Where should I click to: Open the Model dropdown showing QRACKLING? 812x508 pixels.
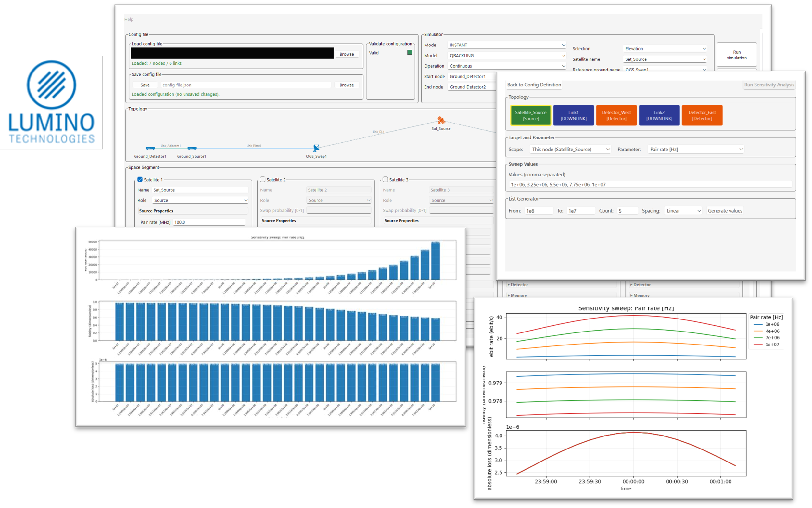(x=507, y=56)
